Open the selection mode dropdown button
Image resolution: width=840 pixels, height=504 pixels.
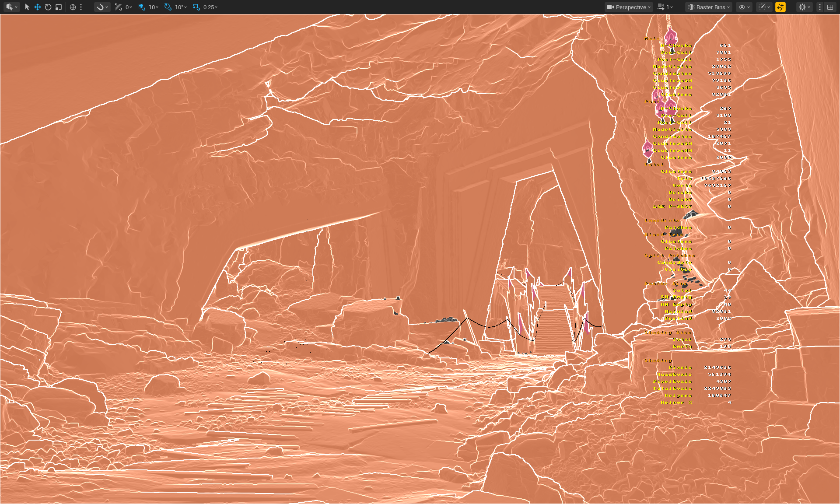11,7
